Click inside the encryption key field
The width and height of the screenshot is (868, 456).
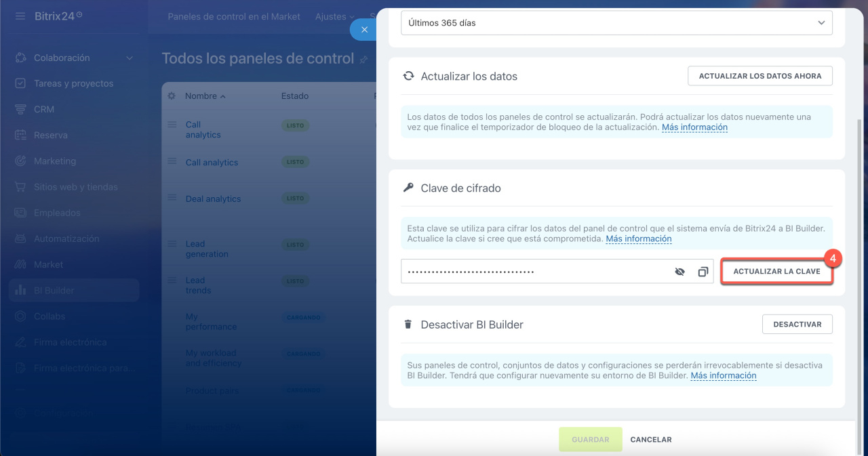529,272
